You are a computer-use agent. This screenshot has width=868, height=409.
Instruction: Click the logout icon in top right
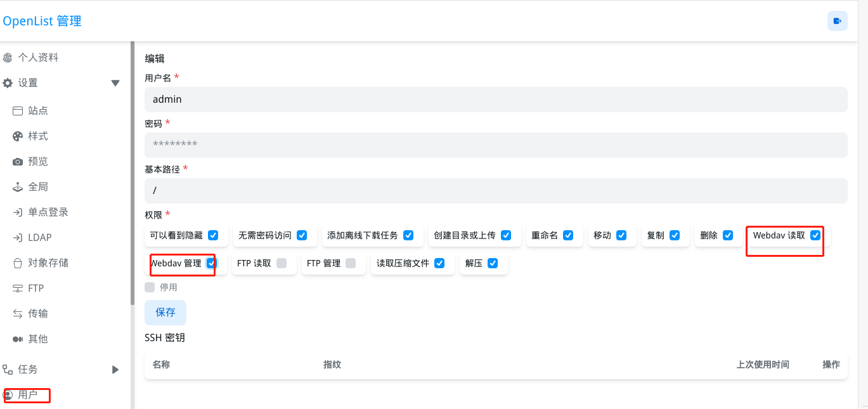coord(838,21)
